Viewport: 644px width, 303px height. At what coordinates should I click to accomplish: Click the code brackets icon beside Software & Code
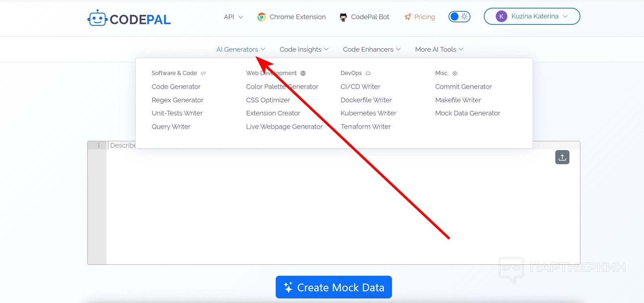(x=203, y=73)
